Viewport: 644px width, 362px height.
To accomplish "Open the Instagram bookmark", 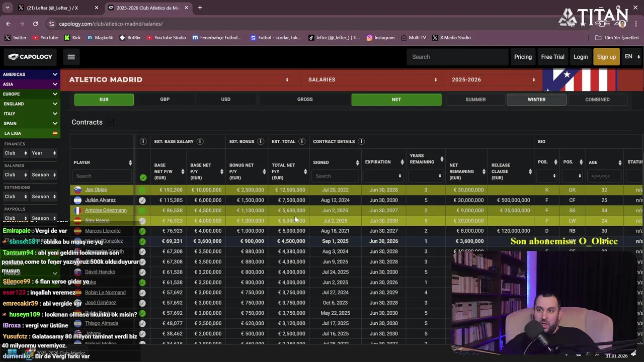I will 380,38.
